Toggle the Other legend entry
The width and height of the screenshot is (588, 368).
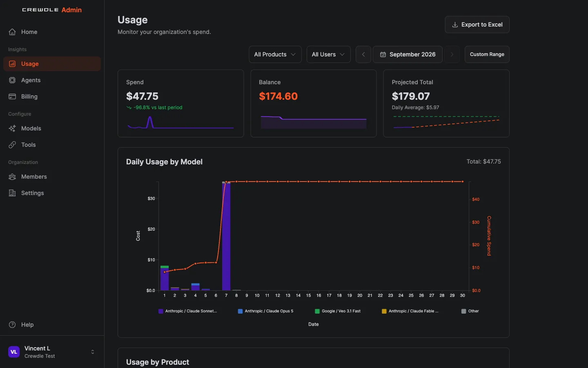pyautogui.click(x=470, y=311)
